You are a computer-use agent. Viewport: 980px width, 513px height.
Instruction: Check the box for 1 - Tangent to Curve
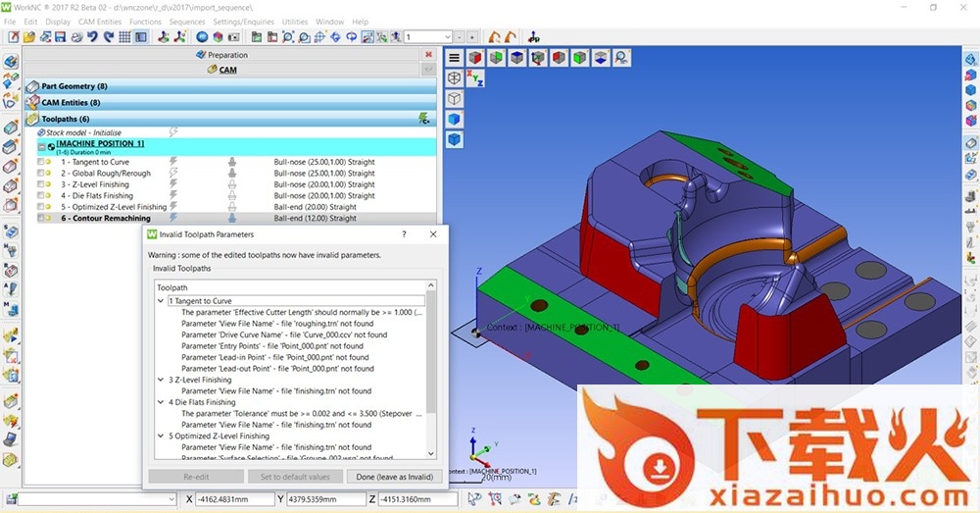pos(41,162)
